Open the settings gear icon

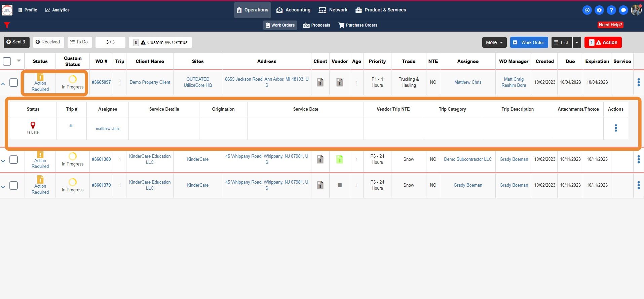(x=599, y=10)
